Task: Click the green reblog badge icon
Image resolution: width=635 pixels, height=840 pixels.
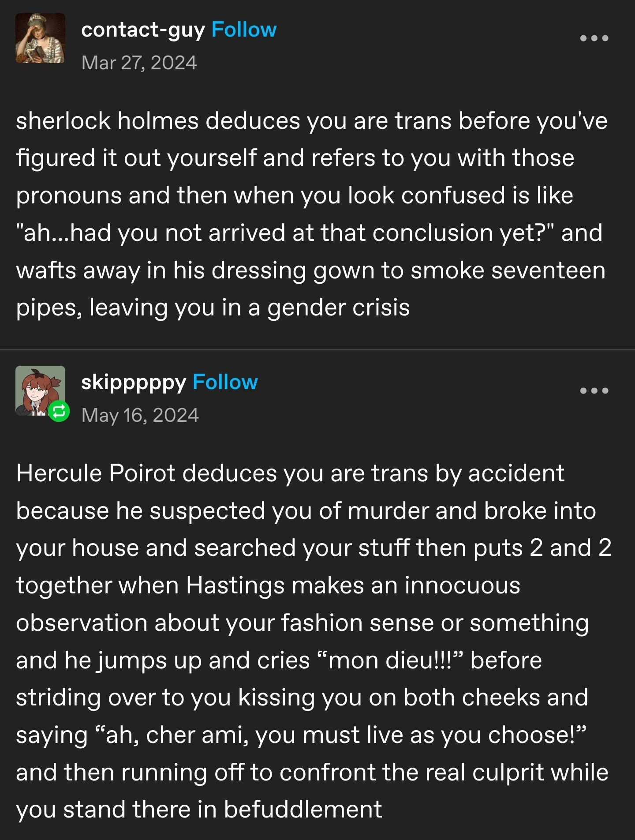Action: tap(59, 412)
